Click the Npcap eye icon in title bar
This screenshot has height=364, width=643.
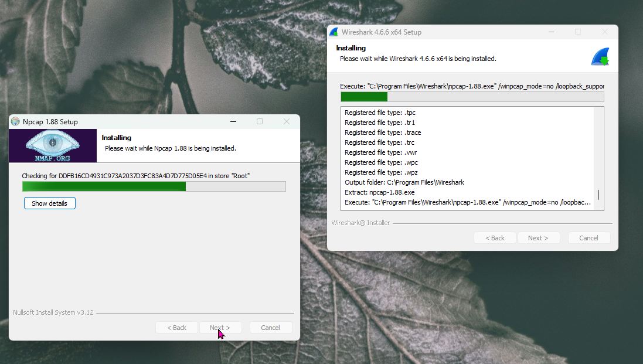tap(16, 121)
